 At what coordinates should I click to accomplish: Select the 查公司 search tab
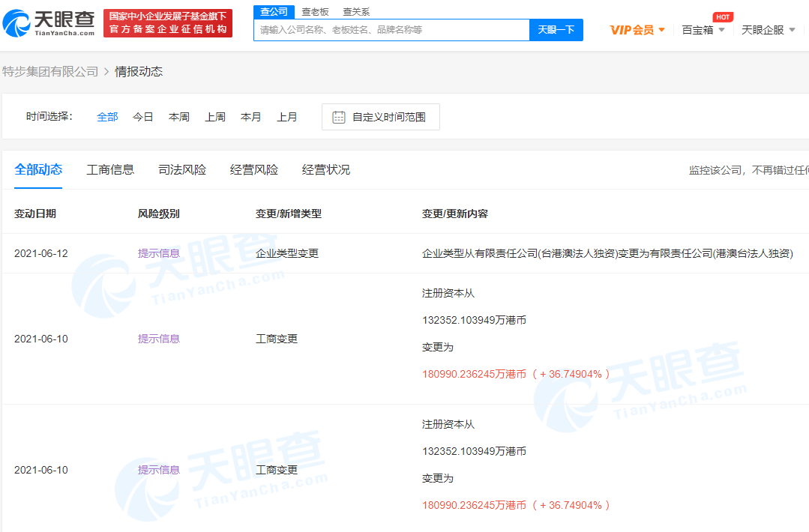point(274,12)
